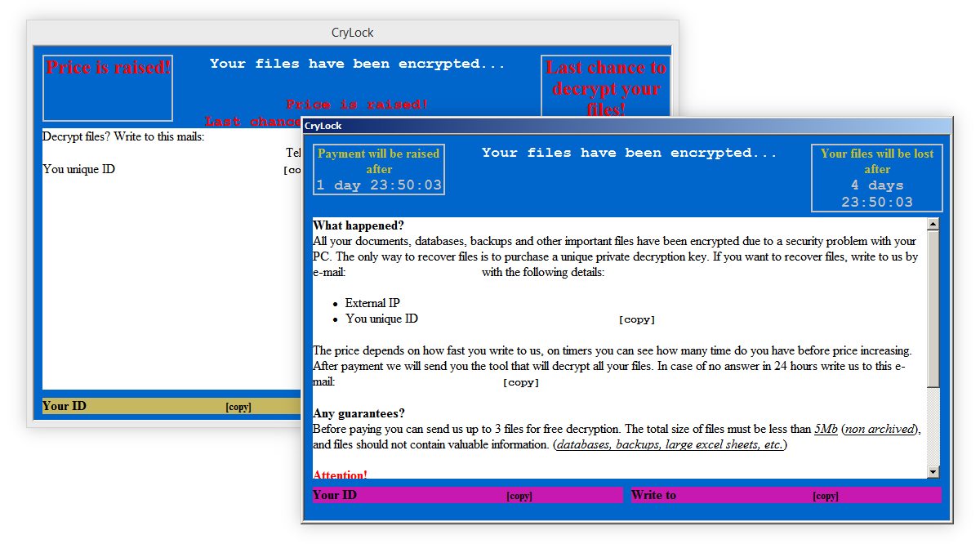The height and width of the screenshot is (544, 980).
Task: Click the 'Write to' label in magenta bar
Action: pyautogui.click(x=653, y=495)
